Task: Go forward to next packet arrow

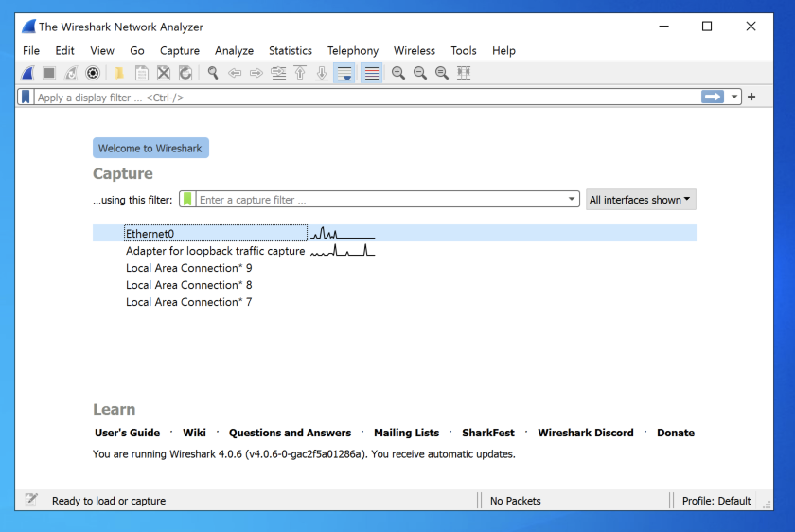Action: pyautogui.click(x=256, y=73)
